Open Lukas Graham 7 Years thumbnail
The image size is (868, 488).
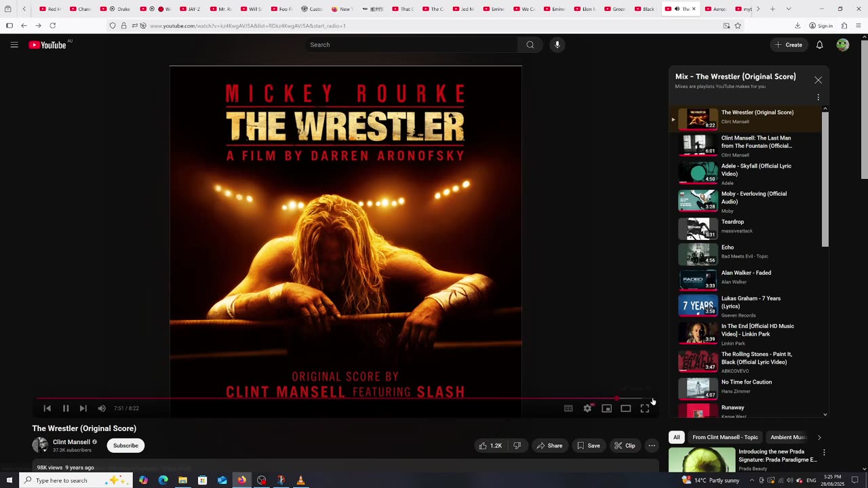coord(698,306)
